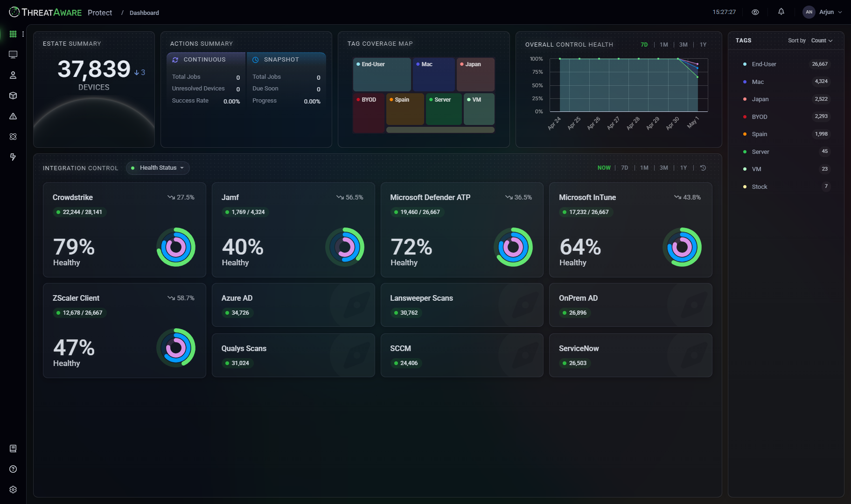Select 1M in Integration Control

(644, 168)
